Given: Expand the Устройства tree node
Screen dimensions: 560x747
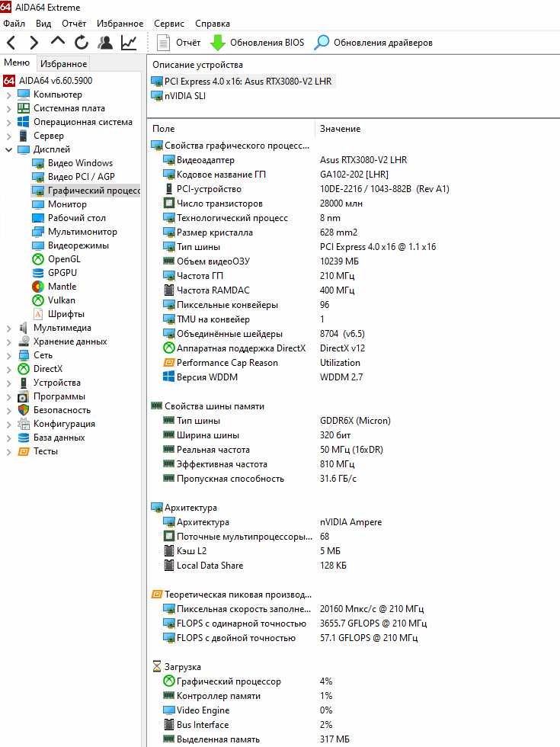Looking at the screenshot, I should coord(8,383).
